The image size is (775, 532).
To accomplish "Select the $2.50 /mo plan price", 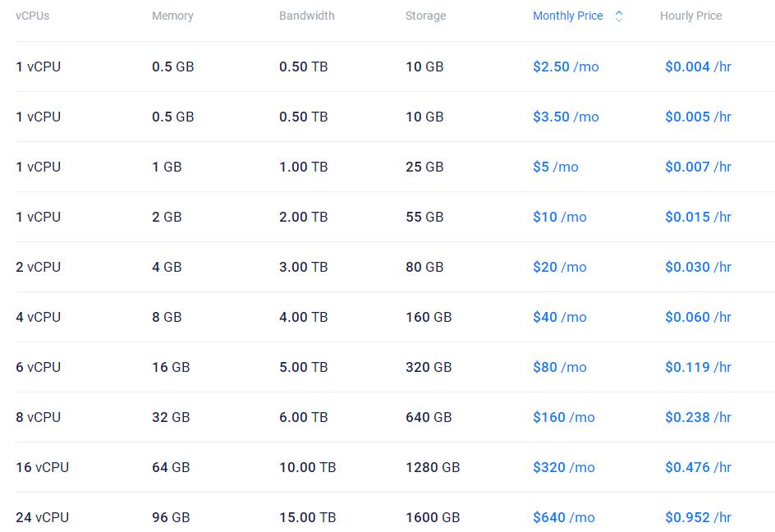I will [x=566, y=67].
